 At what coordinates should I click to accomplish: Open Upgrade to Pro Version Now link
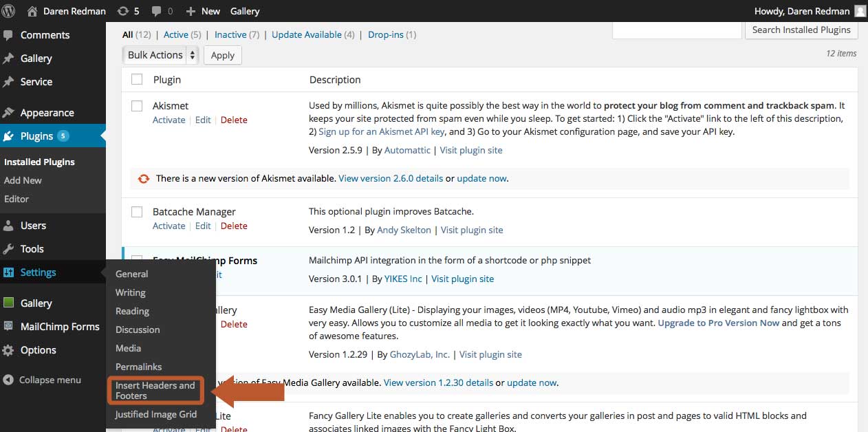click(719, 323)
